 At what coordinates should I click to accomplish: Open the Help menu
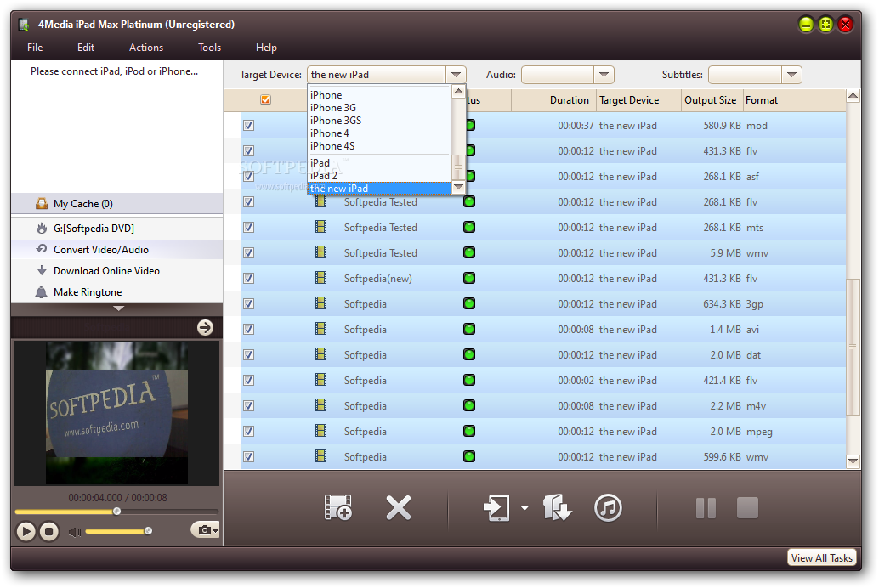pos(266,48)
